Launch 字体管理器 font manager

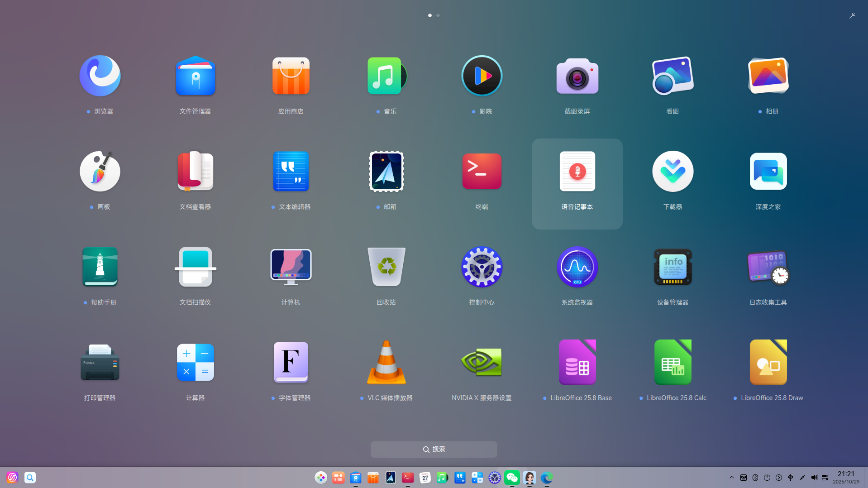(291, 363)
